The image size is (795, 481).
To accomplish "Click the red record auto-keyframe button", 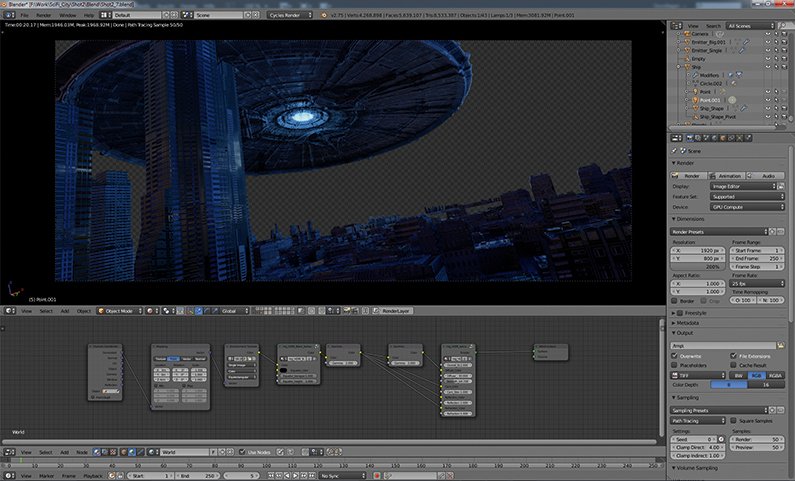I will (x=377, y=475).
